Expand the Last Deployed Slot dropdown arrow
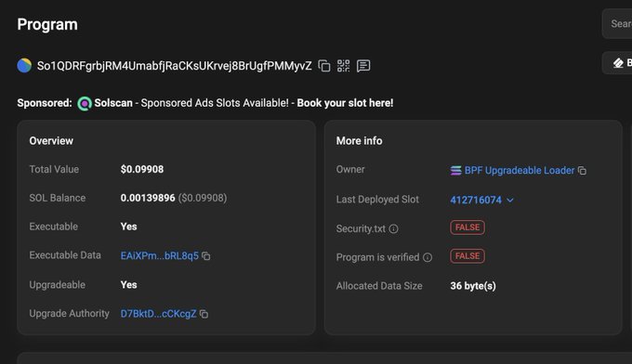This screenshot has width=632, height=364. pos(510,201)
